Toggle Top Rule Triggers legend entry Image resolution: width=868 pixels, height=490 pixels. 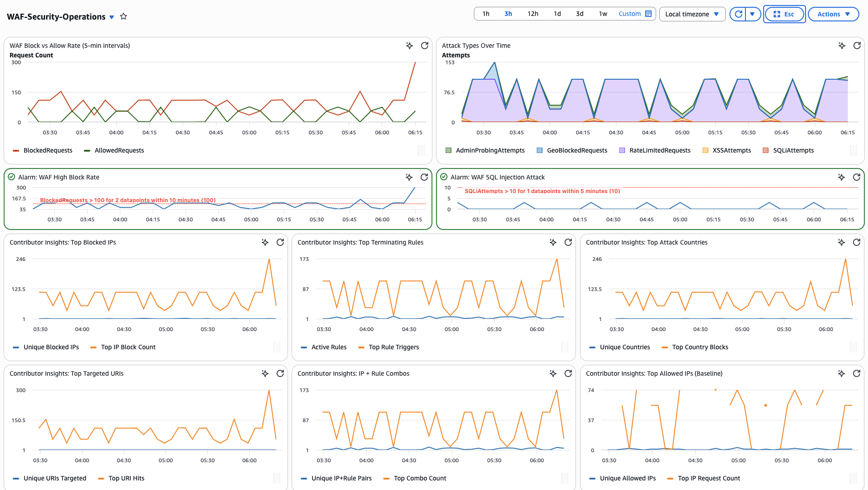click(389, 347)
